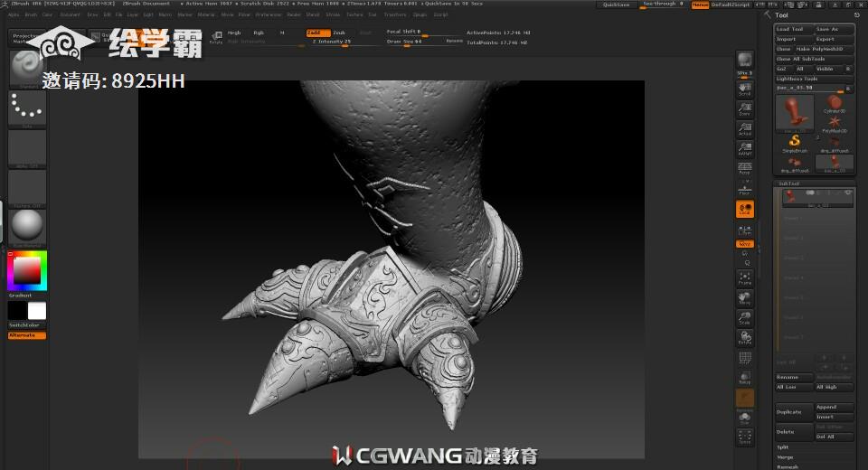Click the Frame mesh icon
The width and height of the screenshot is (868, 470).
(744, 278)
